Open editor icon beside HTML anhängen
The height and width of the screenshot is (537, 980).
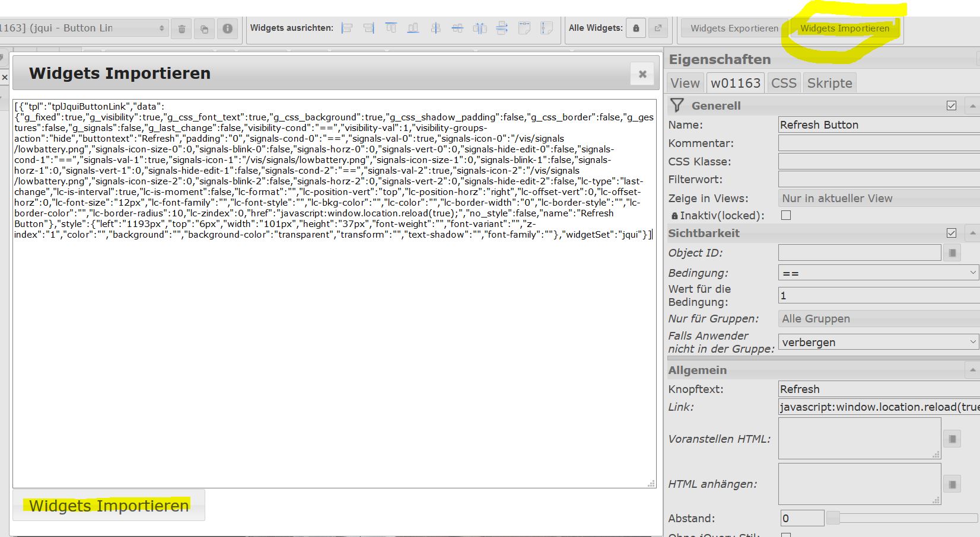[952, 484]
